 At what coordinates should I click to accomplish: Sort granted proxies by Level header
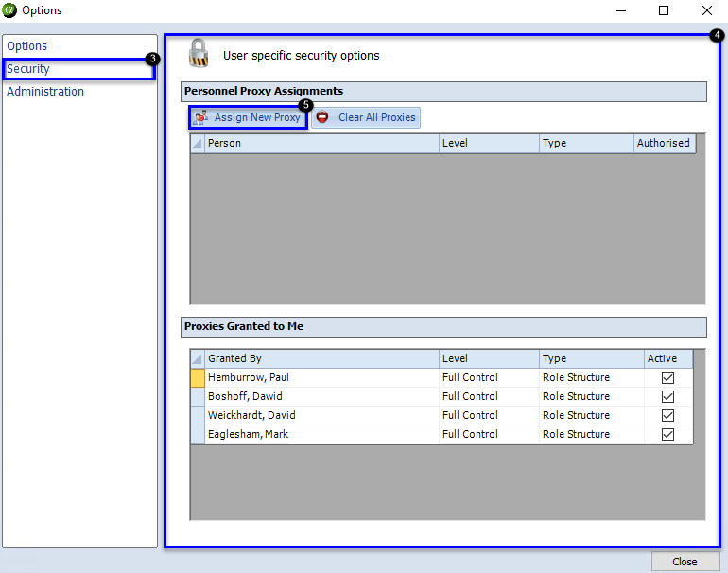tap(489, 358)
